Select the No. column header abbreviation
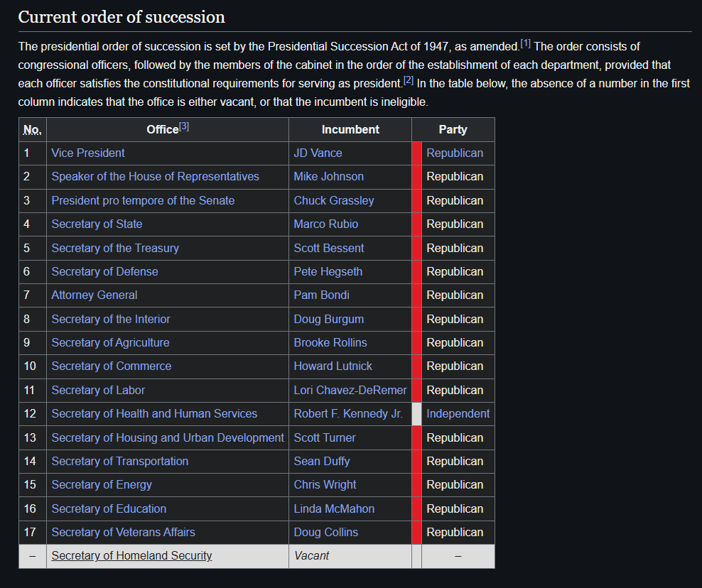 click(x=32, y=130)
